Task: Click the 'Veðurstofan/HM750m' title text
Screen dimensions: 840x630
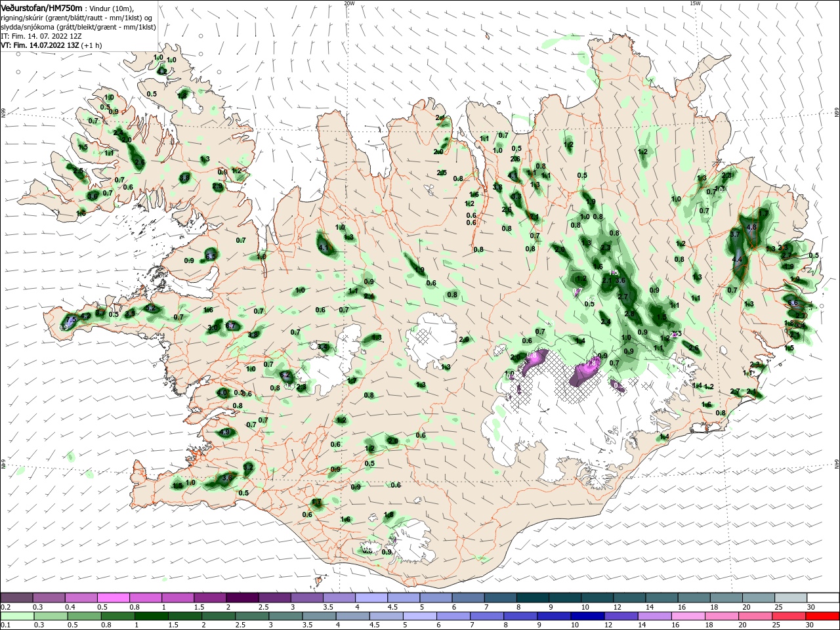Action: pos(41,7)
